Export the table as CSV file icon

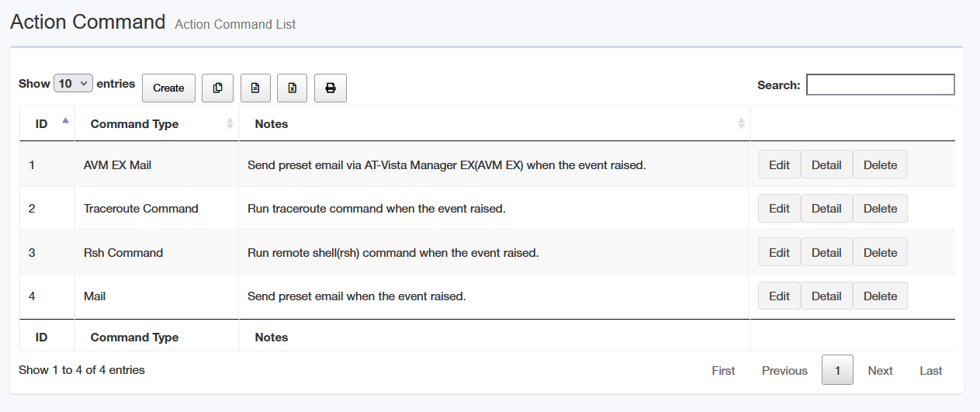click(255, 88)
